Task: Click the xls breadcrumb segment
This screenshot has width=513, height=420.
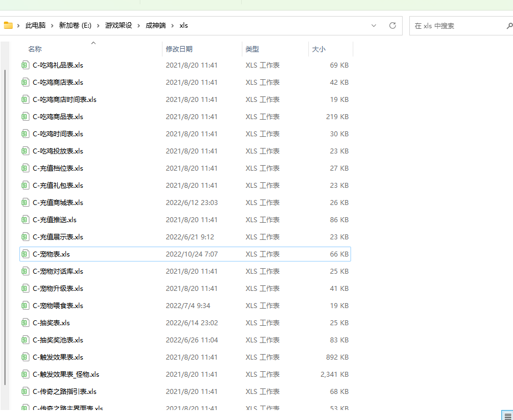Action: pos(184,25)
